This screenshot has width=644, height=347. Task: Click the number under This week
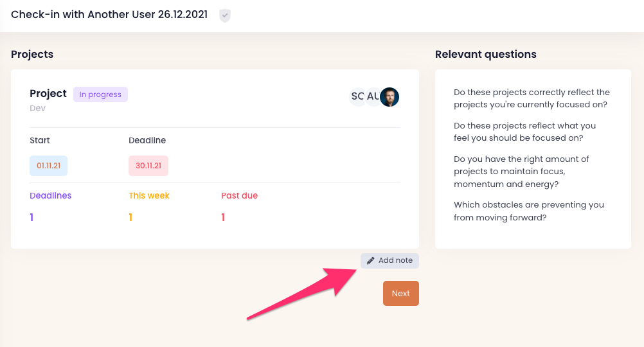[x=130, y=217]
